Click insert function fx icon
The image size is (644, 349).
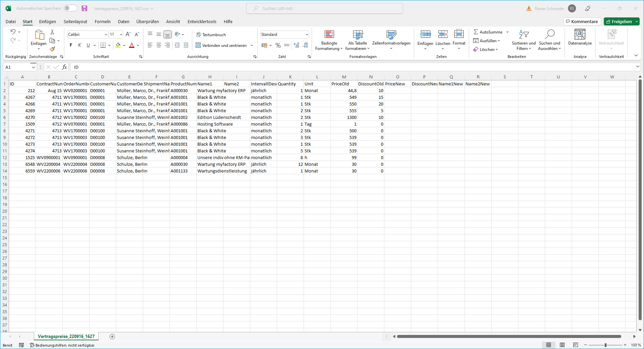64,67
